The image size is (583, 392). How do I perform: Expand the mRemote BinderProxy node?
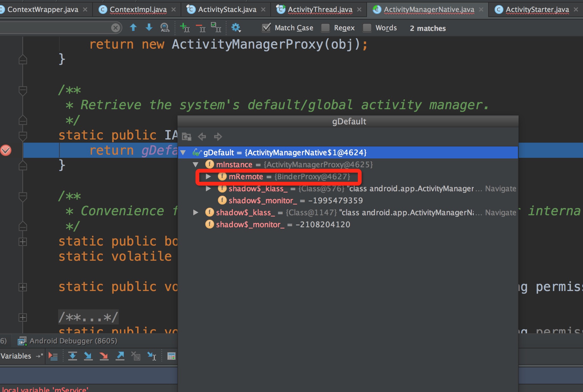(208, 176)
